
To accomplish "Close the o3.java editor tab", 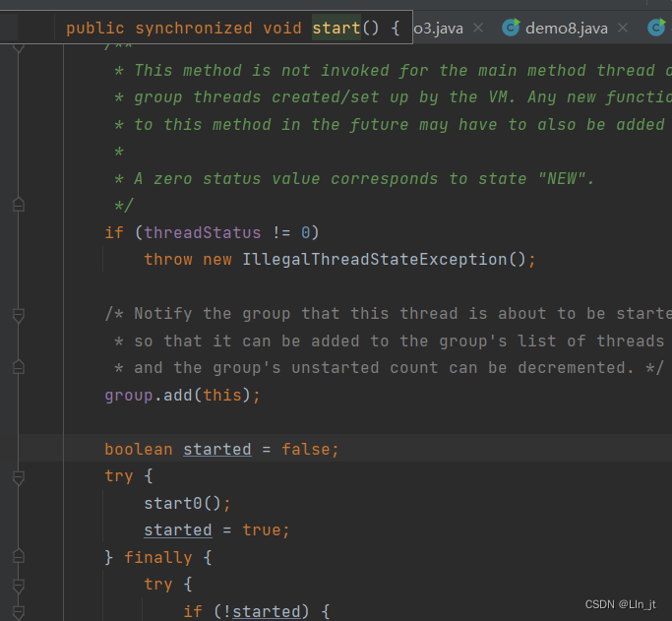I will pos(478,29).
